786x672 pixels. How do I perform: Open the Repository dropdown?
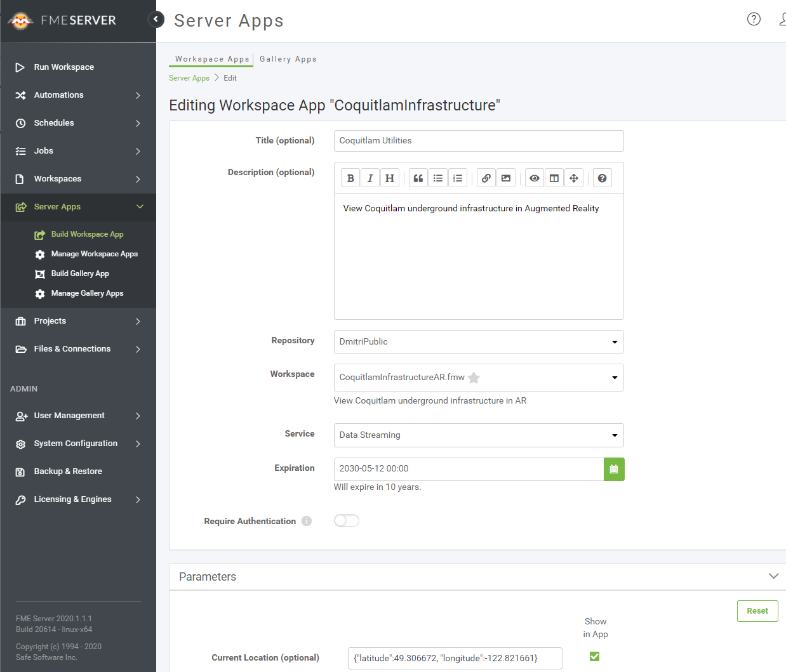click(479, 342)
